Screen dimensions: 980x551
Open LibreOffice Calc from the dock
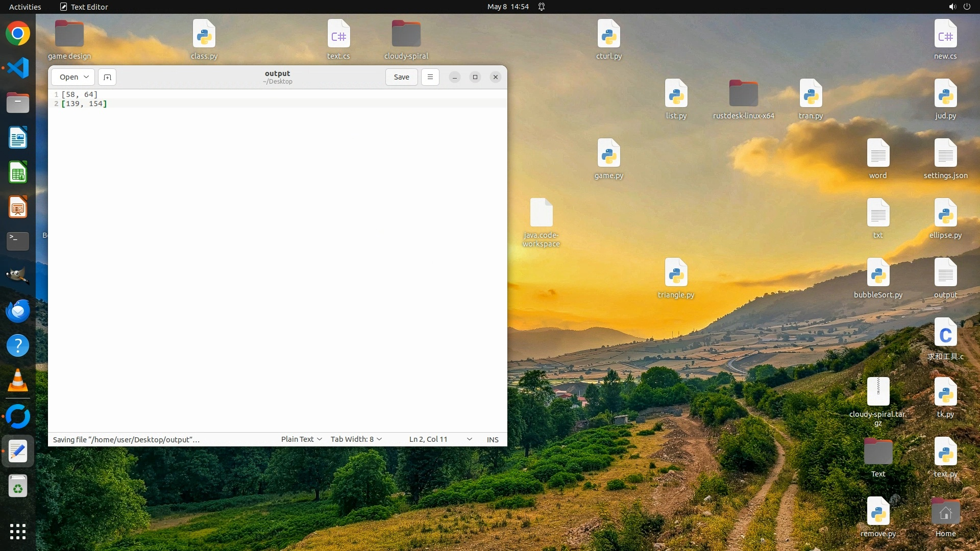pos(18,173)
